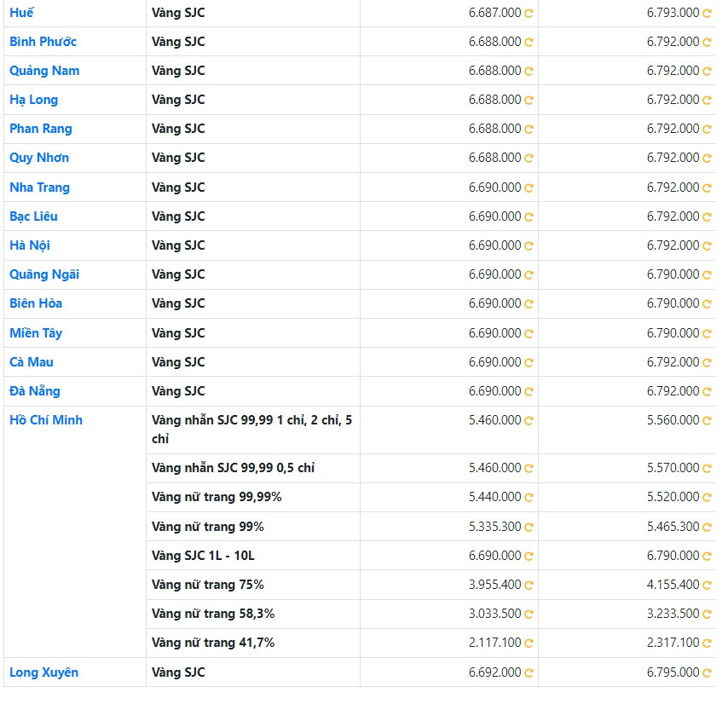Open the Cà Mau link
Screen dimensions: 728x704
[x=31, y=362]
